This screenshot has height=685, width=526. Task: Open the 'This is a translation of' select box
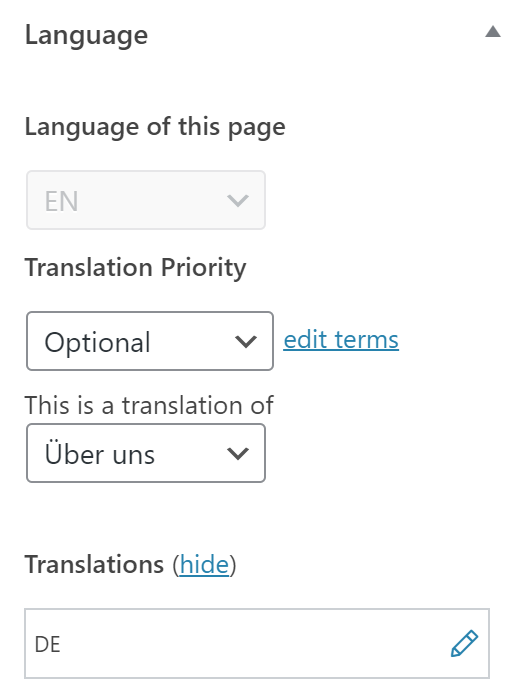coord(146,453)
